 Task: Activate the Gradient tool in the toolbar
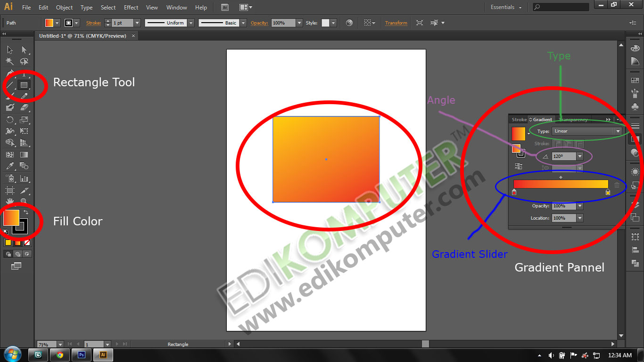[25, 154]
